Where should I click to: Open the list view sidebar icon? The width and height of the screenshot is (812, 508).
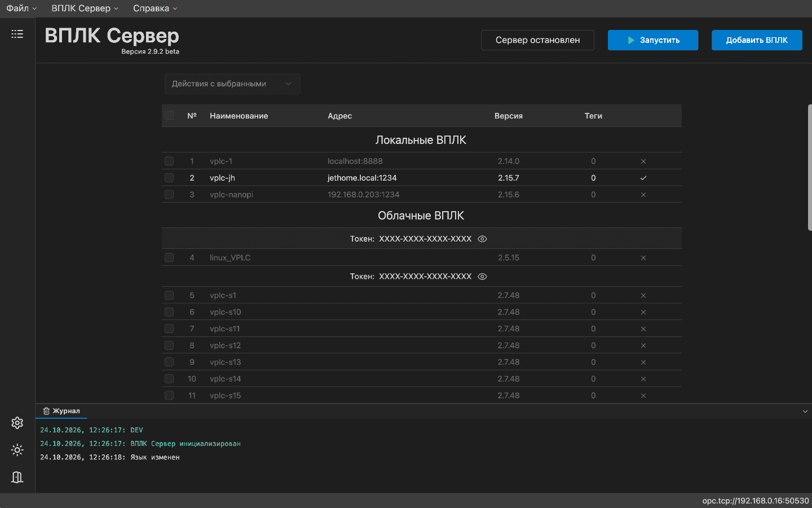pos(17,34)
